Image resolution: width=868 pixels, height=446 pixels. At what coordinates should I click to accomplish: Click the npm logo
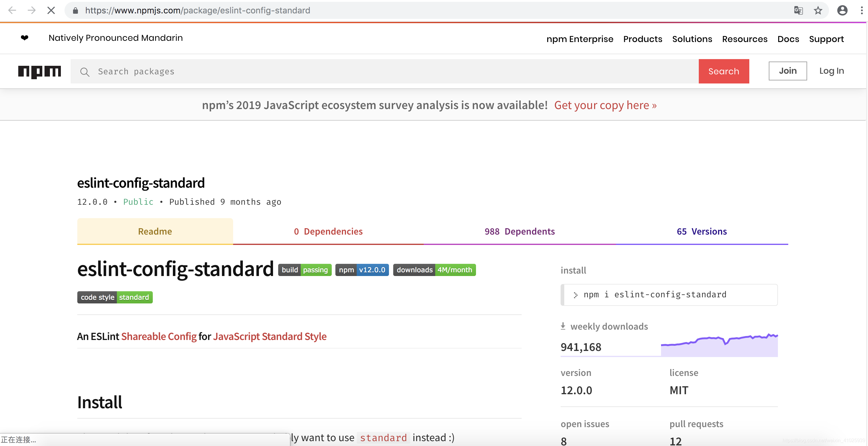coord(40,72)
